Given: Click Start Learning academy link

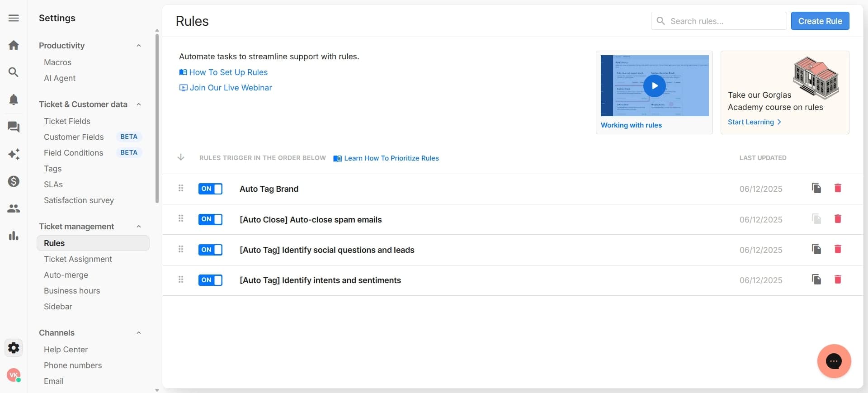Looking at the screenshot, I should [x=755, y=122].
